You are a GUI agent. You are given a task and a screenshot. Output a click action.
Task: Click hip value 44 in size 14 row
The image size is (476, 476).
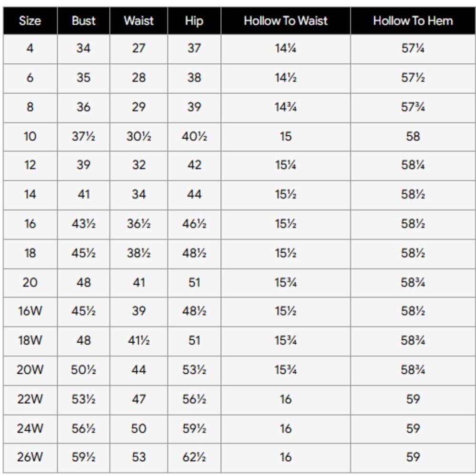[x=194, y=194]
